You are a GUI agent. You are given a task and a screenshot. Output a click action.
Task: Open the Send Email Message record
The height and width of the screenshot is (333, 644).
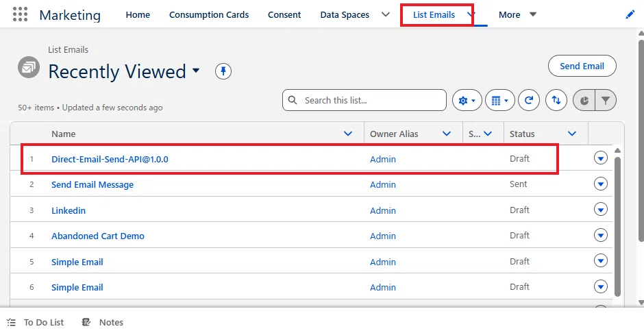coord(92,185)
